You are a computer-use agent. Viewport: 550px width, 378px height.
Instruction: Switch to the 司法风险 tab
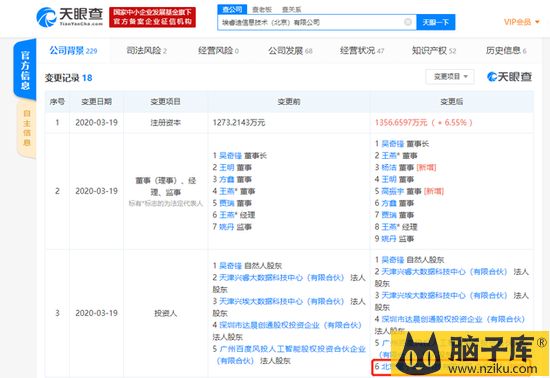pos(146,51)
